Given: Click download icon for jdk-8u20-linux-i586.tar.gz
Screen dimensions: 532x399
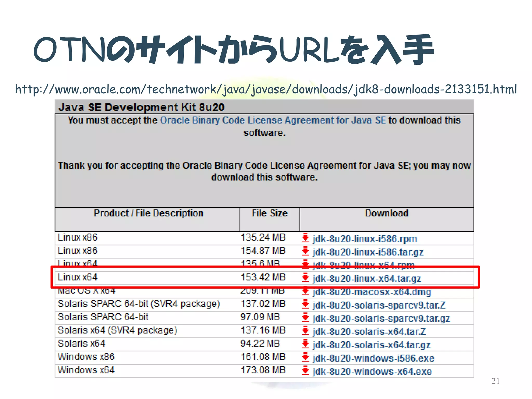Looking at the screenshot, I should [x=305, y=251].
